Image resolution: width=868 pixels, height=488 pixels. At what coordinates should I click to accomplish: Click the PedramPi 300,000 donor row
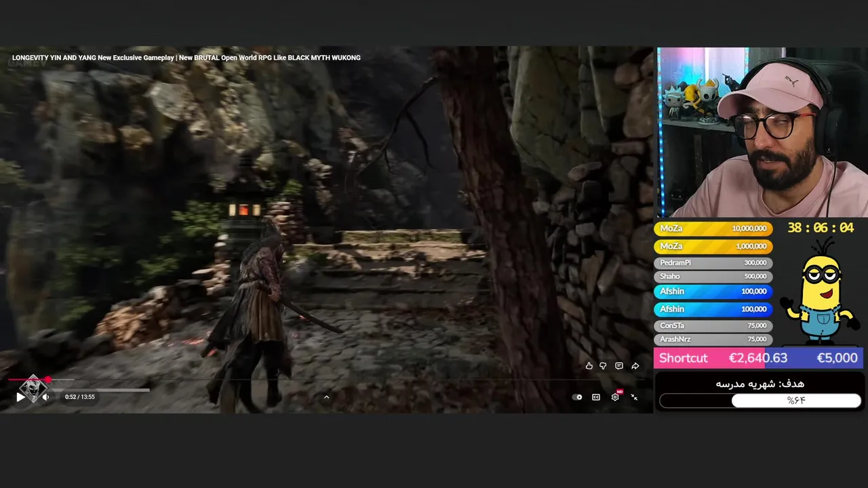713,263
